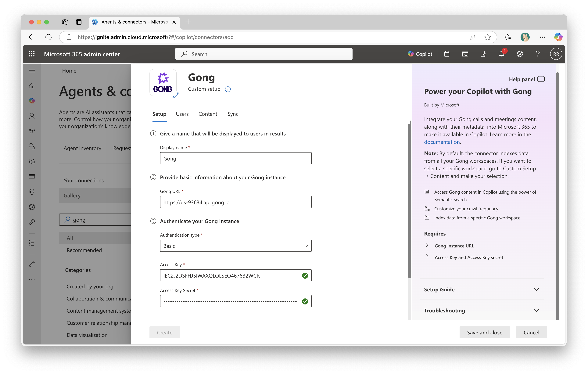Open Billing card icon in sidebar

(32, 177)
